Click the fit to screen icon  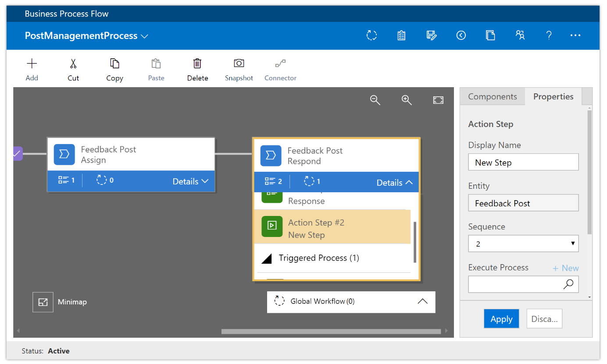coord(438,100)
